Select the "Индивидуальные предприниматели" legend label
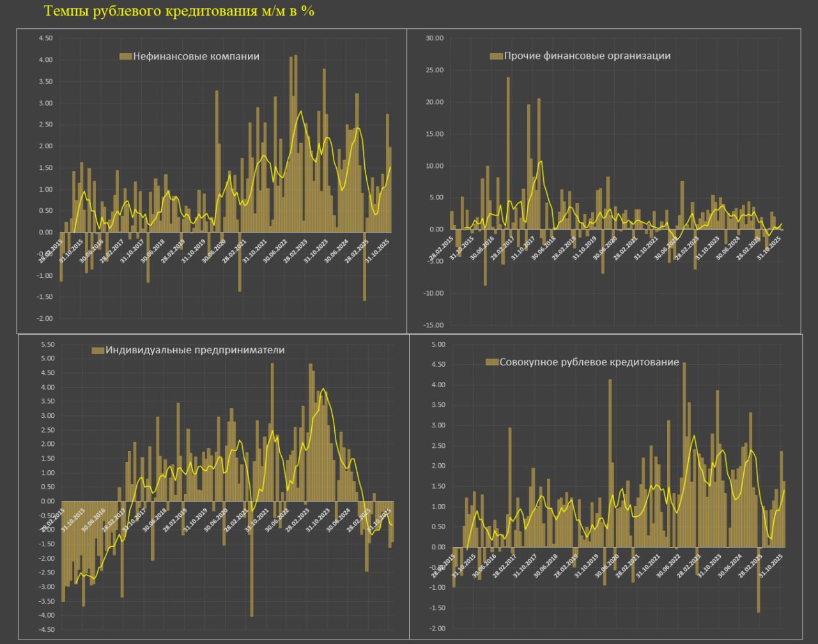 [195, 350]
